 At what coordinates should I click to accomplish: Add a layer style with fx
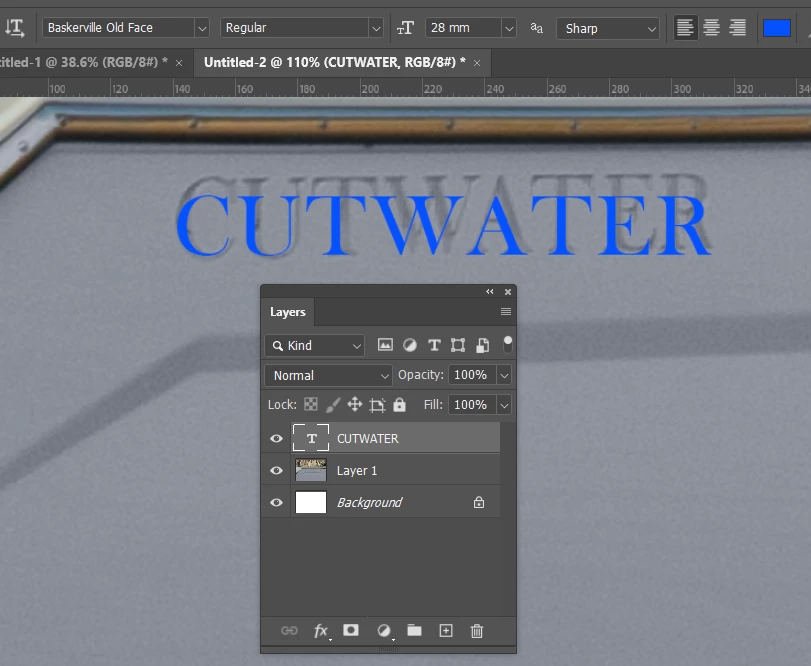[321, 631]
